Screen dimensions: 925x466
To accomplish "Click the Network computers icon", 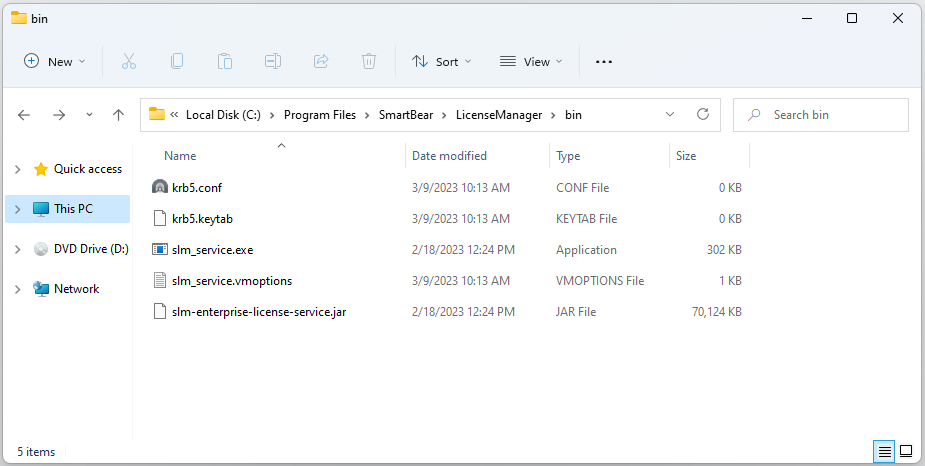I will [41, 289].
